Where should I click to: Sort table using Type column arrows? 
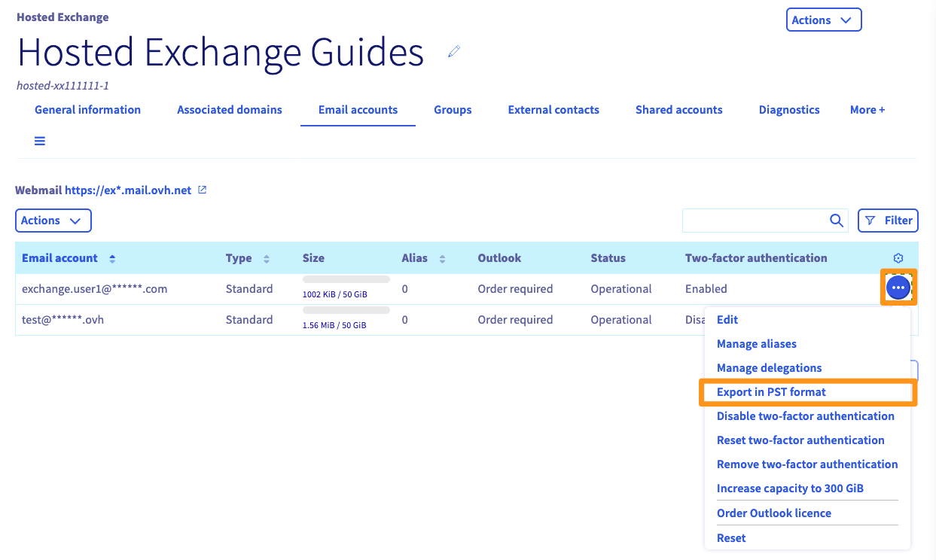pyautogui.click(x=267, y=259)
